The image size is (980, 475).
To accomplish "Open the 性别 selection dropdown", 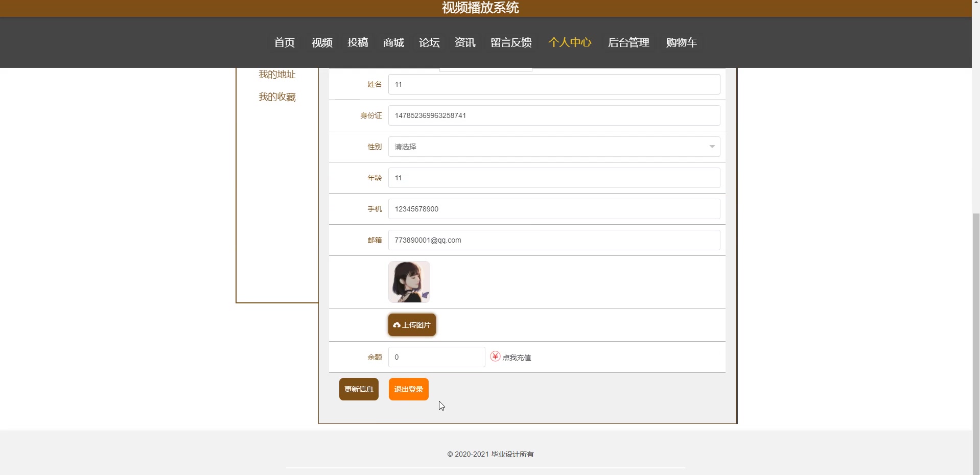I will pos(553,147).
